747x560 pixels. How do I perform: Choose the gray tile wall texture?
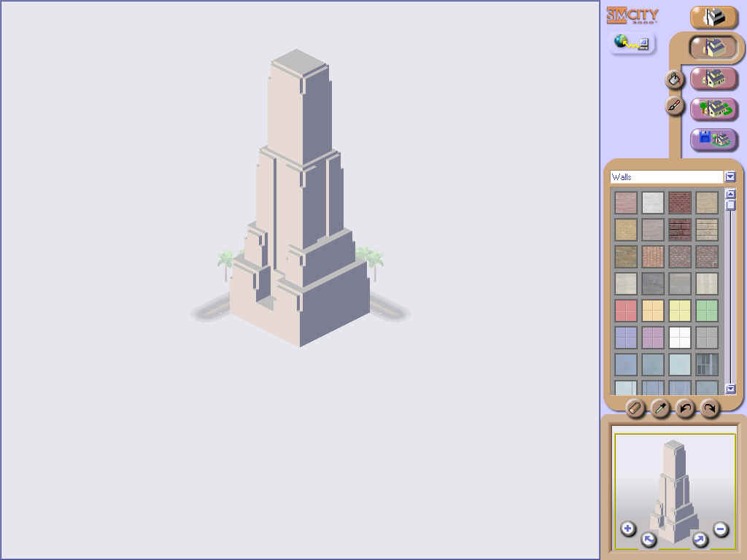point(706,338)
